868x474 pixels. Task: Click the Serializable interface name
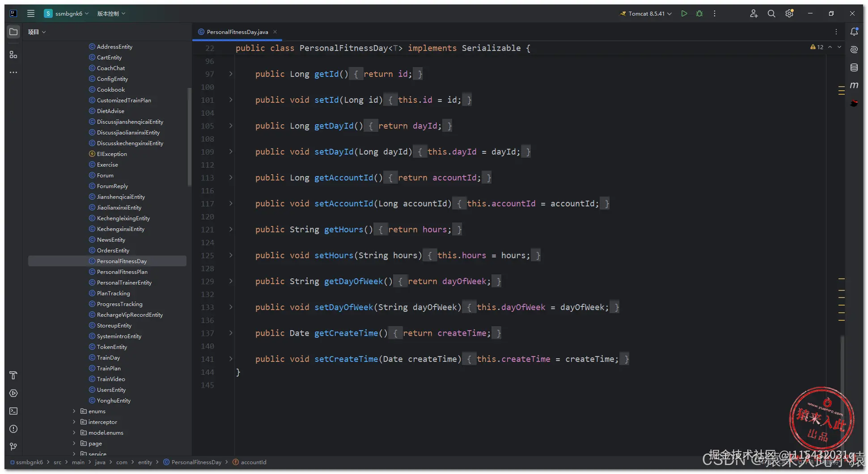491,48
